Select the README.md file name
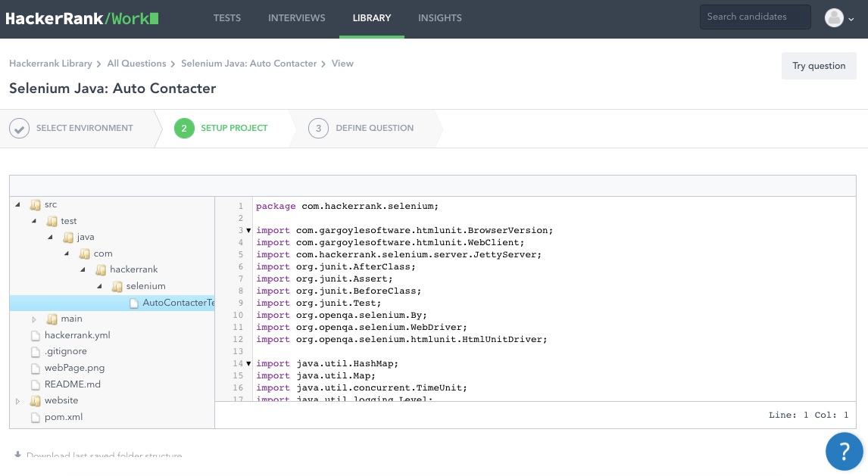Viewport: 868px width, 476px height. 73,384
